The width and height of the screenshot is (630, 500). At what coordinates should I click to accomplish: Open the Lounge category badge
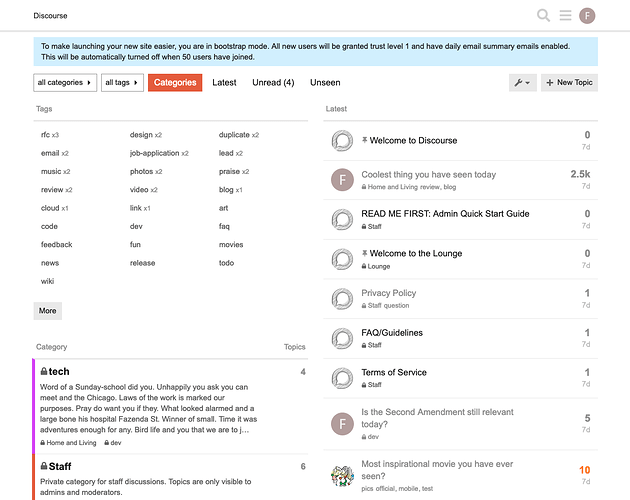click(376, 266)
